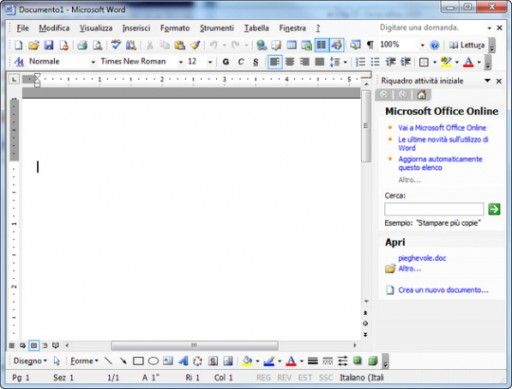The image size is (512, 389).
Task: Insert a text box from Drawing toolbar
Action: (x=168, y=361)
